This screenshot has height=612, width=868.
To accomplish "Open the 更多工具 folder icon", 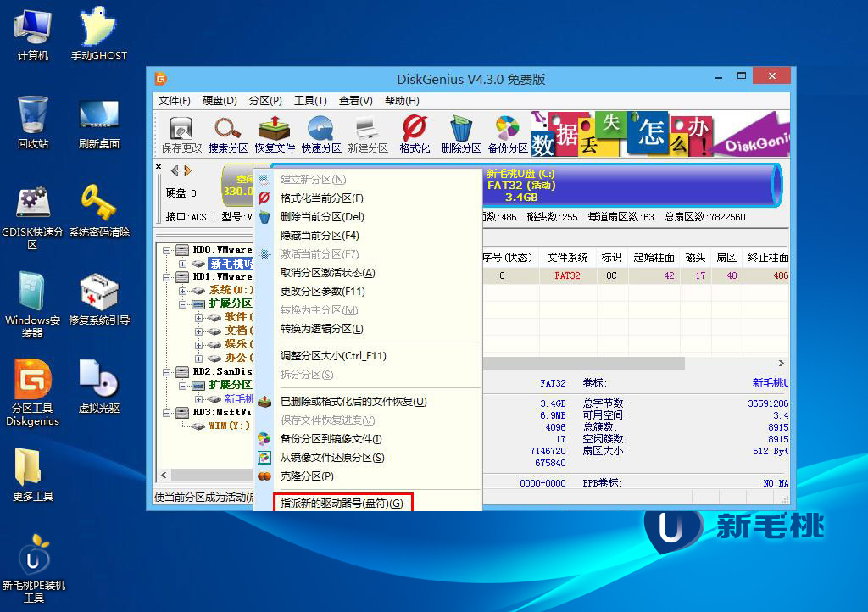I will pyautogui.click(x=33, y=474).
